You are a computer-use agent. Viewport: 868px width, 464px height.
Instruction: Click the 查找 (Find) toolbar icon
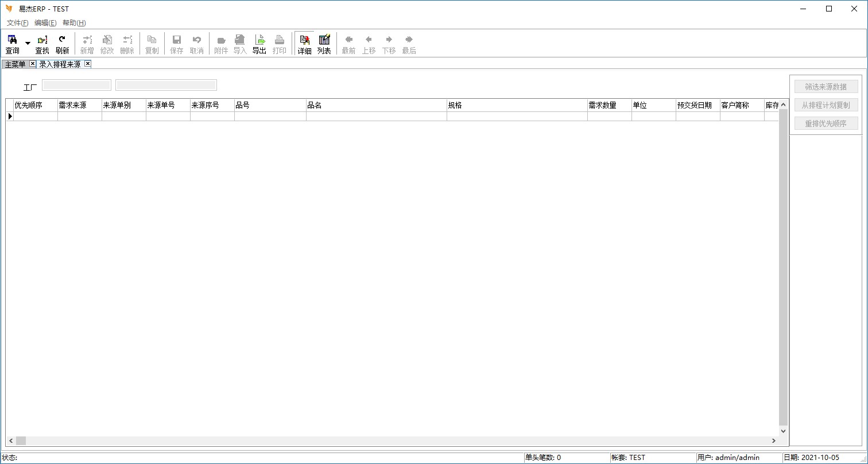point(42,44)
